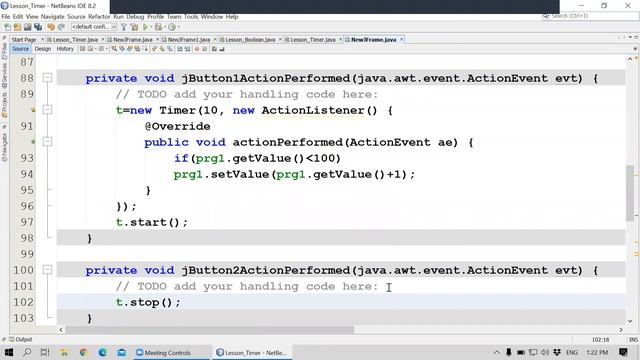Collapse the actionPerformed method fold

pyautogui.click(x=47, y=142)
